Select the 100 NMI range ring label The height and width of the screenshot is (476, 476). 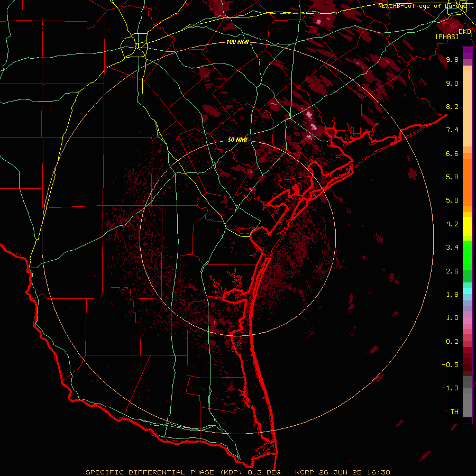[237, 42]
